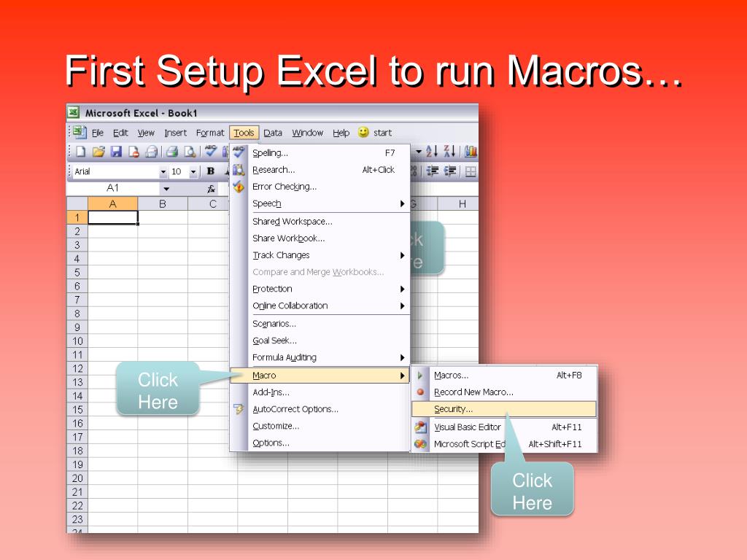747x560 pixels.
Task: Open Visual Basic Editor entry
Action: 504,427
